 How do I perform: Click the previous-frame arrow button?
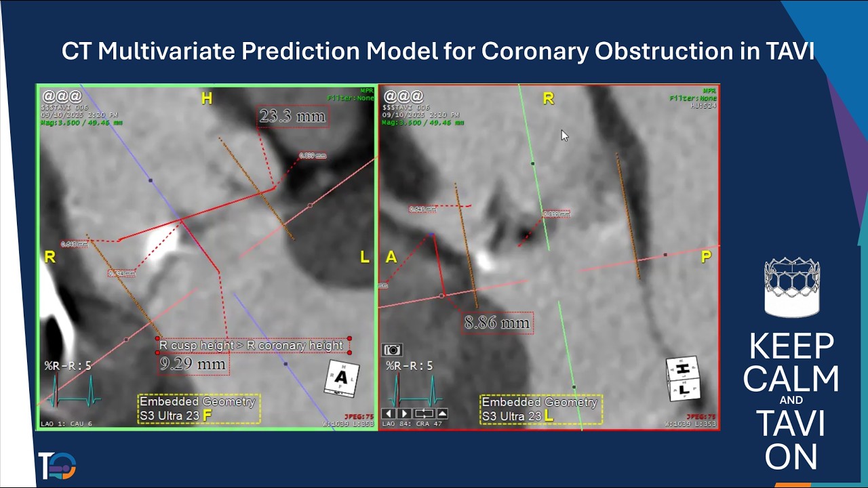[389, 413]
